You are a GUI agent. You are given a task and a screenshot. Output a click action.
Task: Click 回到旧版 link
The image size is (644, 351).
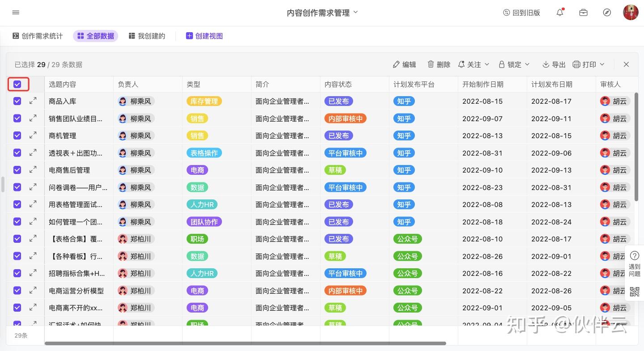521,13
